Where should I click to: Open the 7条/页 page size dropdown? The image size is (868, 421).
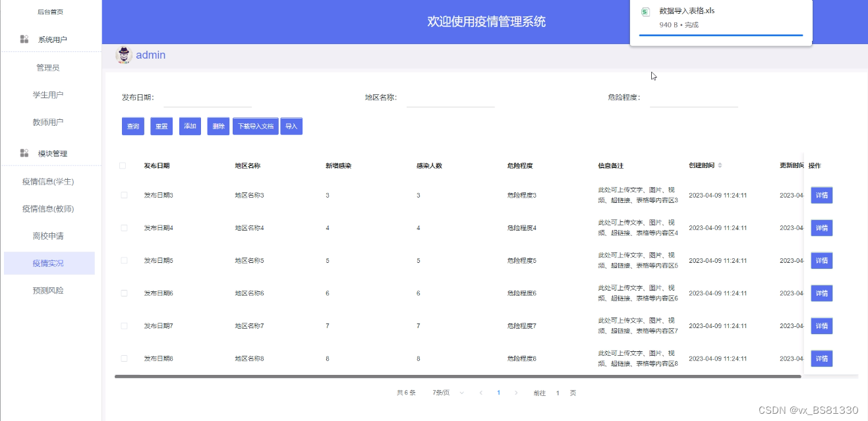click(448, 393)
